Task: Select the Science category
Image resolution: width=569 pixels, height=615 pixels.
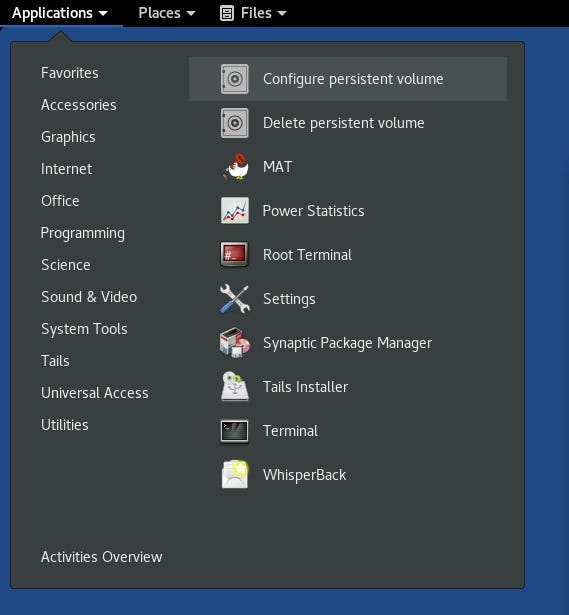Action: click(x=66, y=265)
